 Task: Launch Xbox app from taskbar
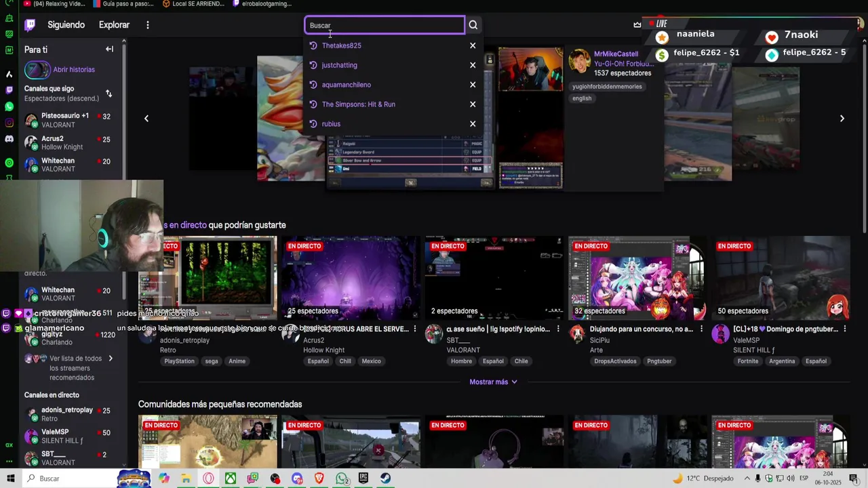point(231,479)
